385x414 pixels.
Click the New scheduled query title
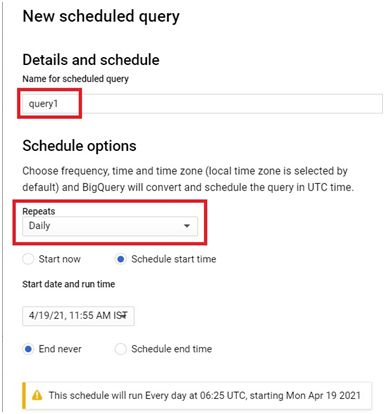pos(101,17)
